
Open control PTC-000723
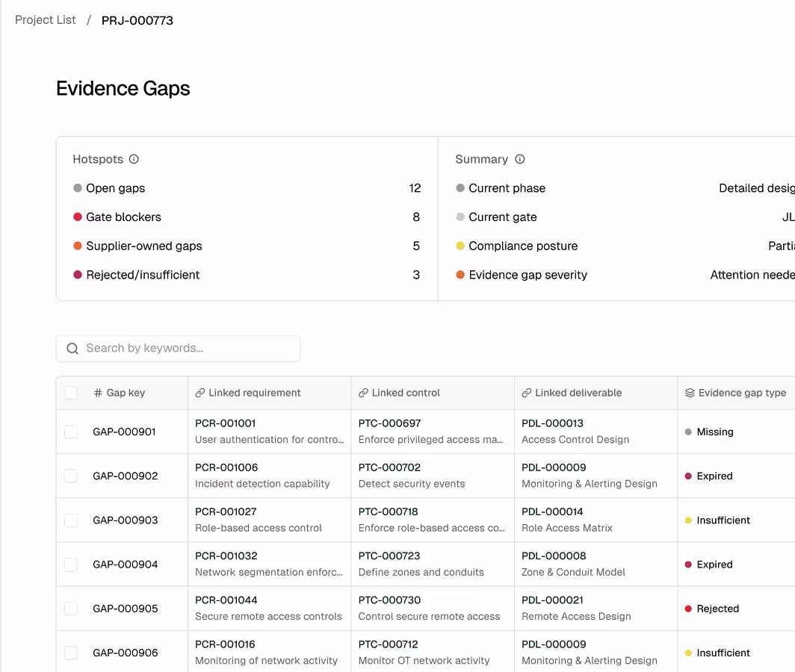coord(389,556)
